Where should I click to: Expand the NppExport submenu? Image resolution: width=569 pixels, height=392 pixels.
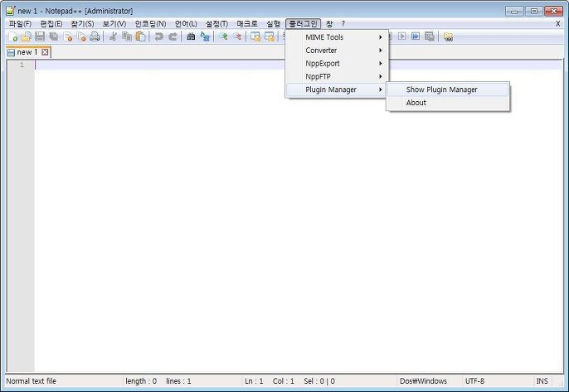pos(337,63)
